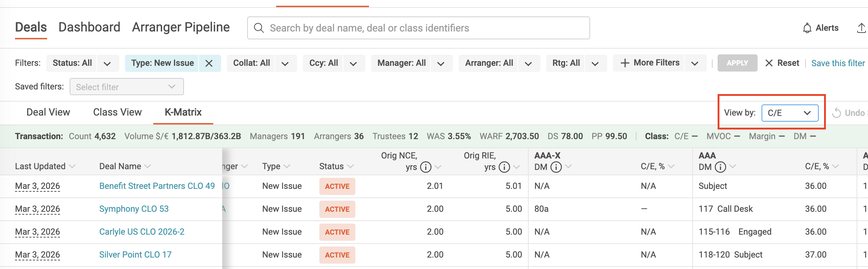Remove the Type: New Issue filter
Viewport: 868px width, 269px height.
coord(209,63)
